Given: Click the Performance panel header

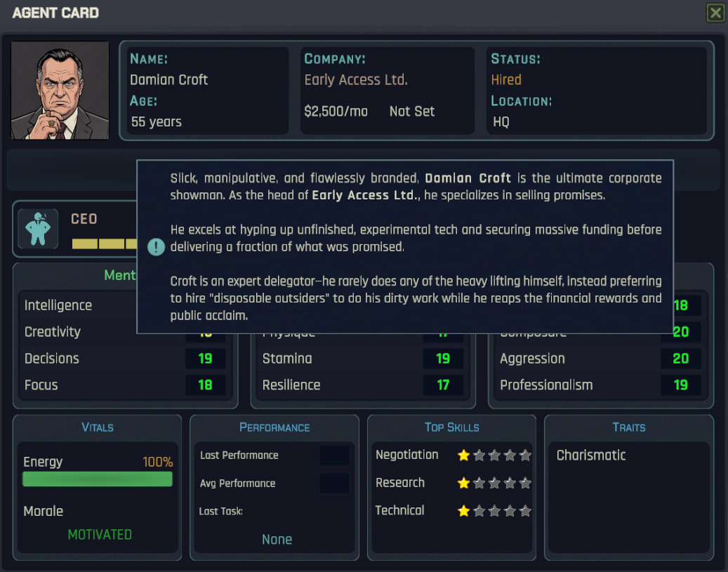Looking at the screenshot, I should [274, 427].
